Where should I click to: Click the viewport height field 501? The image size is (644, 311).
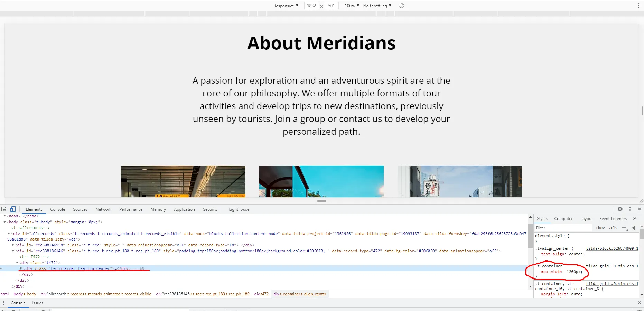point(332,6)
